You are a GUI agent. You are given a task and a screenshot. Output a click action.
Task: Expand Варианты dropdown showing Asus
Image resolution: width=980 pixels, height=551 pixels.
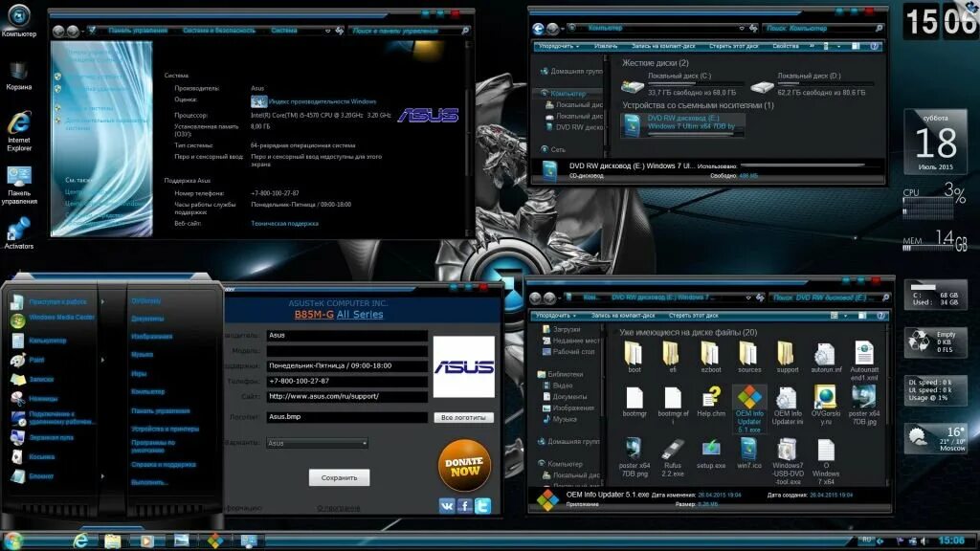pyautogui.click(x=317, y=443)
